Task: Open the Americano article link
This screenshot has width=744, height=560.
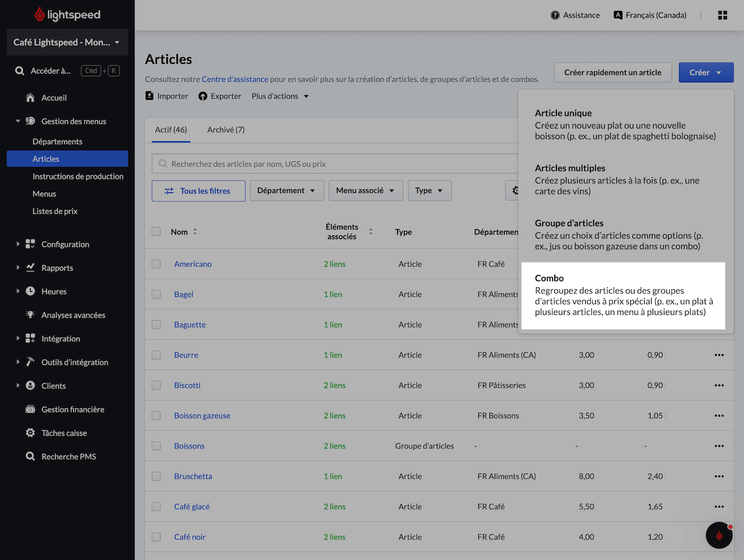Action: click(193, 264)
